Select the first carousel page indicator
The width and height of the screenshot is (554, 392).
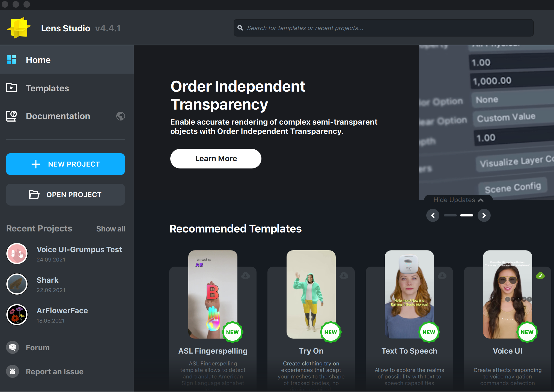(x=450, y=215)
